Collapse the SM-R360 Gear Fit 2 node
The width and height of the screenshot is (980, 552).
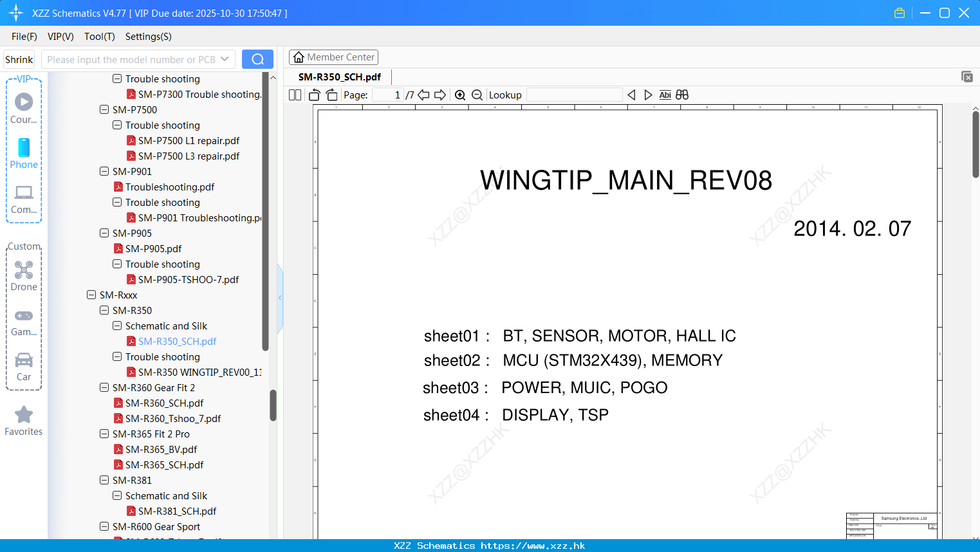(x=104, y=388)
